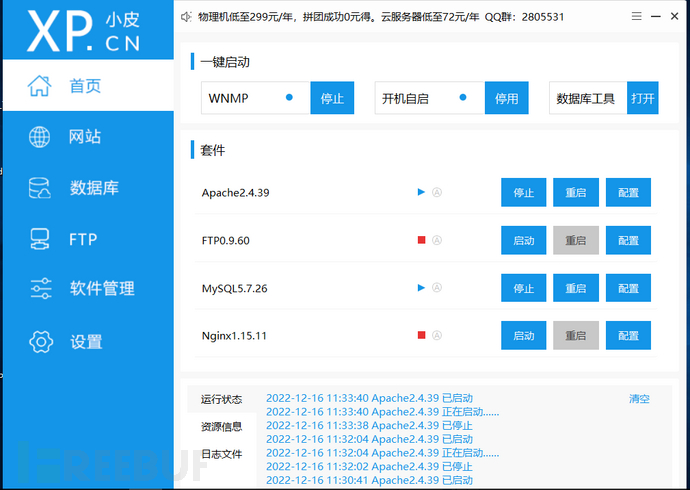Switch to the 日志文件 tab

[222, 454]
